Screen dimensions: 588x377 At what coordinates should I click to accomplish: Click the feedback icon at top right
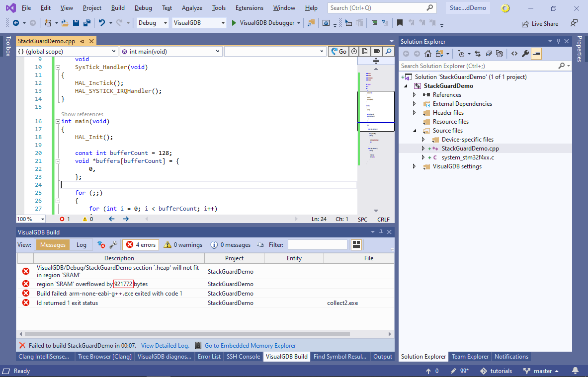574,23
